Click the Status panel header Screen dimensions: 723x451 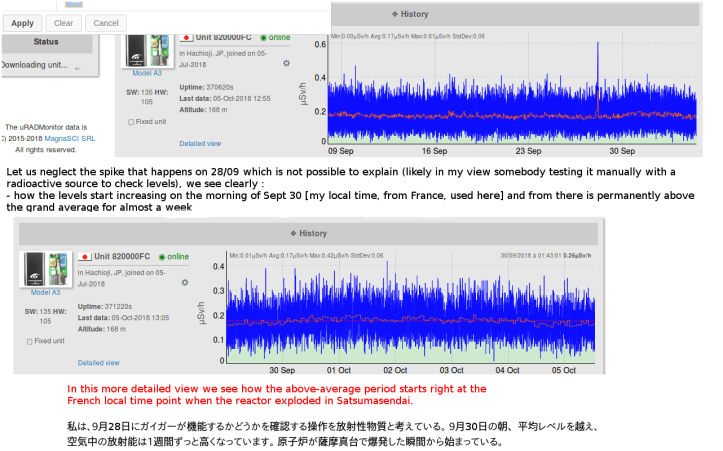[46, 42]
